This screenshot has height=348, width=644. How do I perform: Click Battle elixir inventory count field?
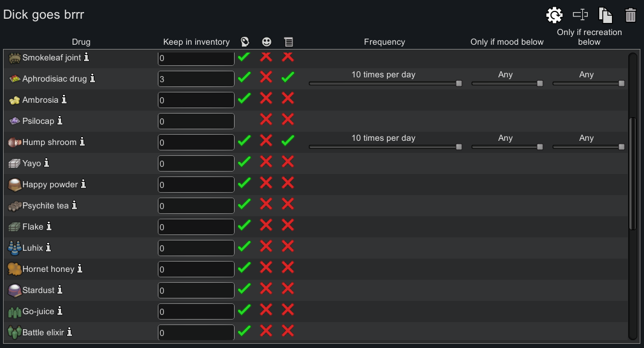196,332
